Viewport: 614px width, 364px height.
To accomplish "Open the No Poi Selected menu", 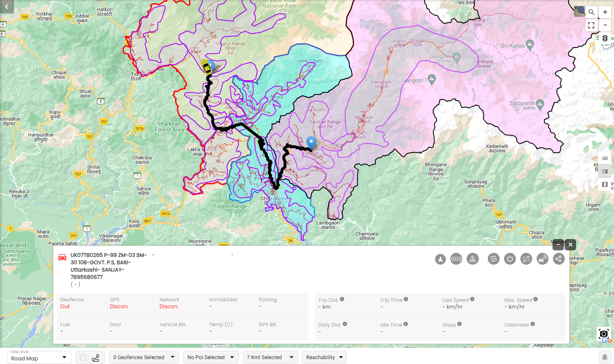I will [211, 357].
